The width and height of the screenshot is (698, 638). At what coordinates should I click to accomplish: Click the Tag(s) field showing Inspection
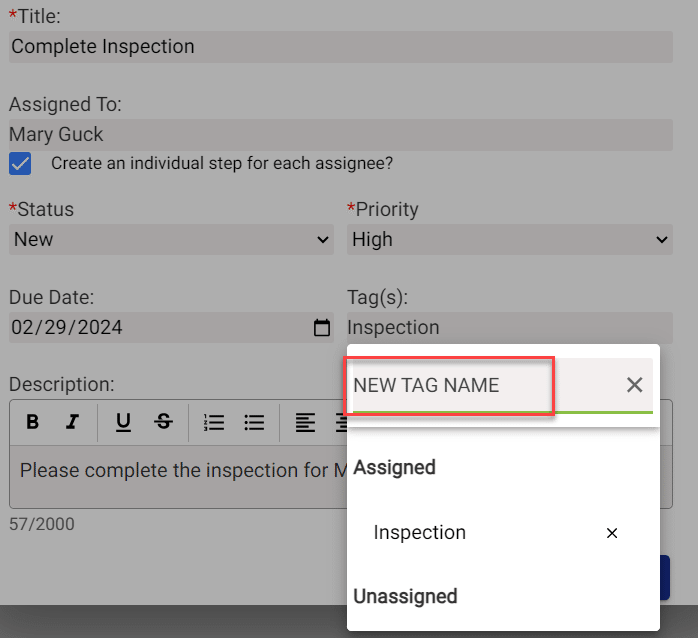(510, 327)
